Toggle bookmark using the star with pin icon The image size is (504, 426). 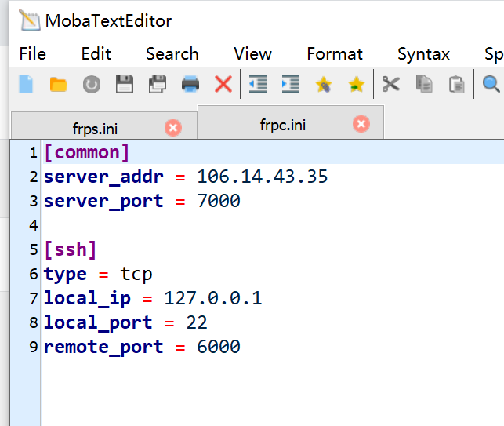pyautogui.click(x=324, y=84)
